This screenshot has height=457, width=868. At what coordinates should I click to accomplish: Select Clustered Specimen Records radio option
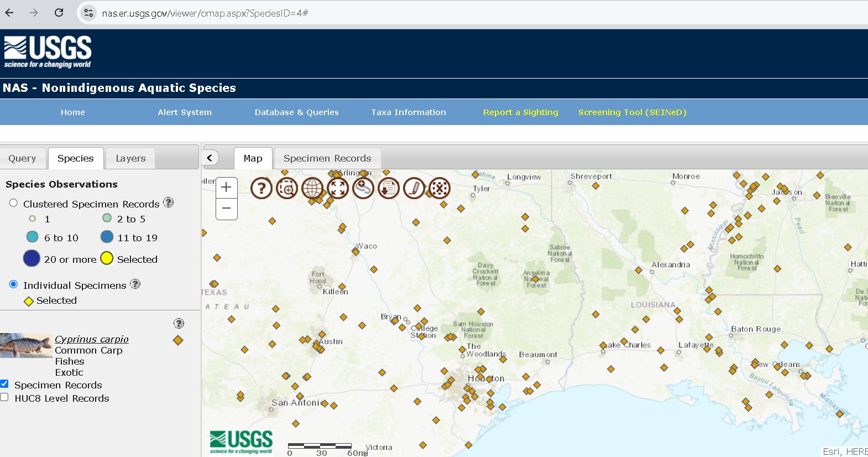(13, 203)
